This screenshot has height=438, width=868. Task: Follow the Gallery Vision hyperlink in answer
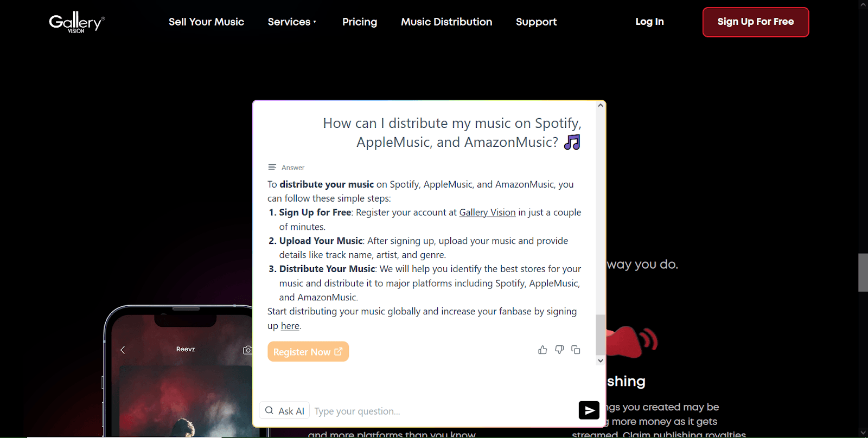[487, 212]
